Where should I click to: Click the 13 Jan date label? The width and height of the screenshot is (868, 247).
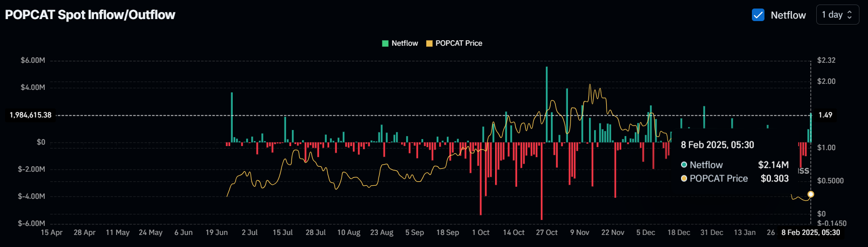(745, 232)
